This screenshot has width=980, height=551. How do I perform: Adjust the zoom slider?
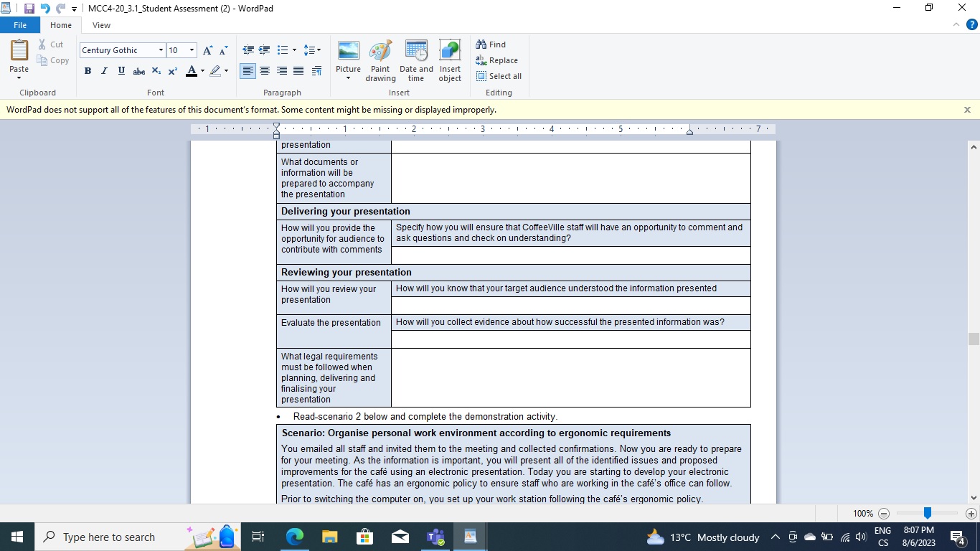928,513
